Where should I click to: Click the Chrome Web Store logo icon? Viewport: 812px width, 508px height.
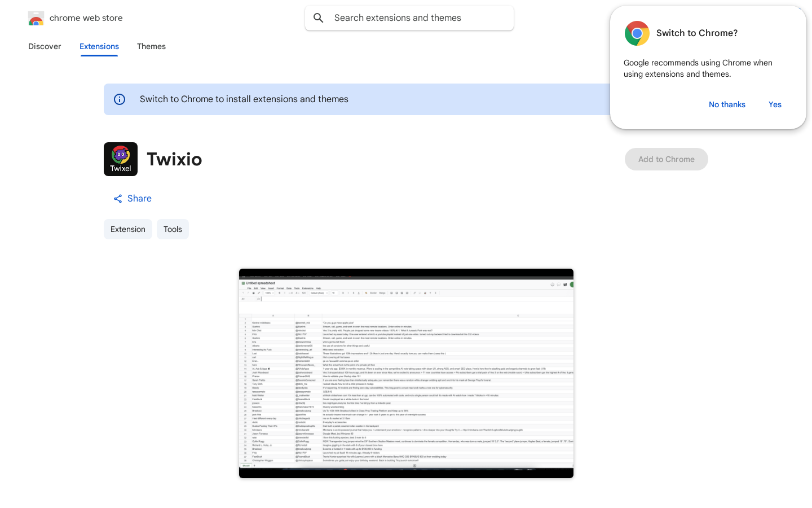click(x=36, y=18)
